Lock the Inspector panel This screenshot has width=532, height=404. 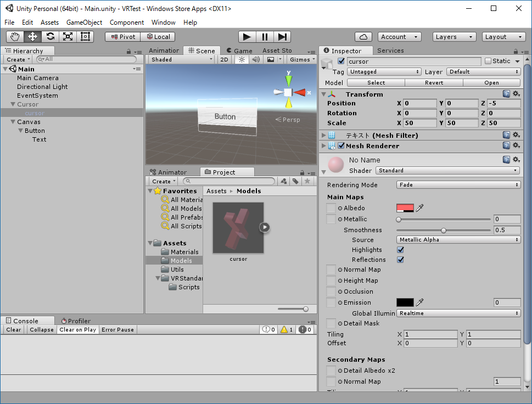pos(516,52)
